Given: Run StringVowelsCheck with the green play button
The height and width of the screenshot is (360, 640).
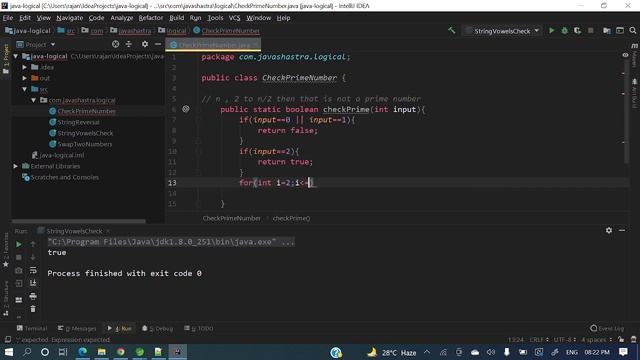Looking at the screenshot, I should [551, 31].
